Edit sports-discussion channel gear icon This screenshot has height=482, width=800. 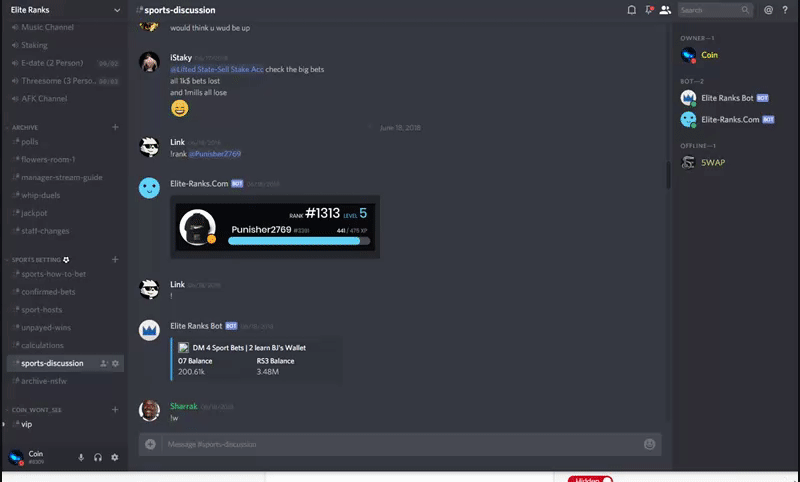click(x=115, y=363)
